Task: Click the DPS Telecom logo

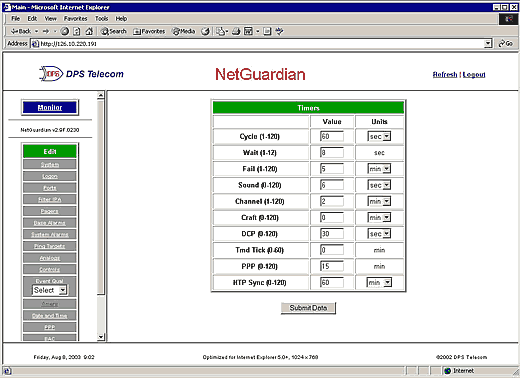Action: tap(82, 74)
